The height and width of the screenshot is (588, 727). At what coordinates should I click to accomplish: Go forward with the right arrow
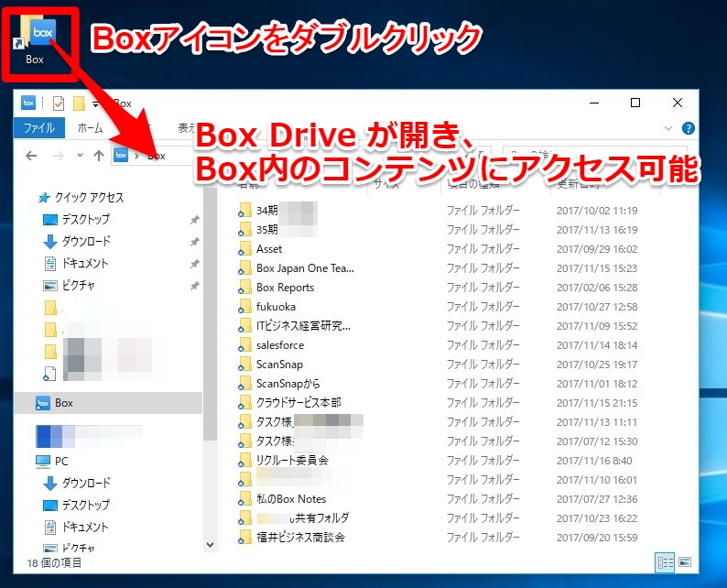58,156
